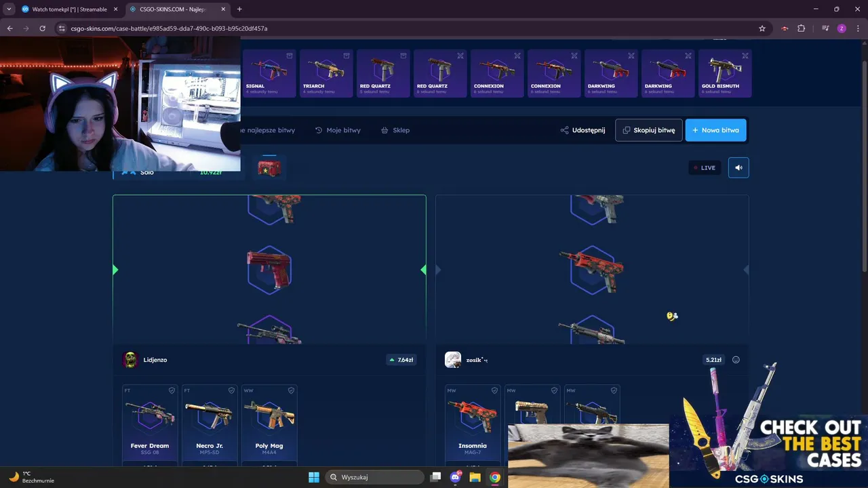Toggle the battle sound speaker button
This screenshot has width=868, height=488.
(x=738, y=167)
